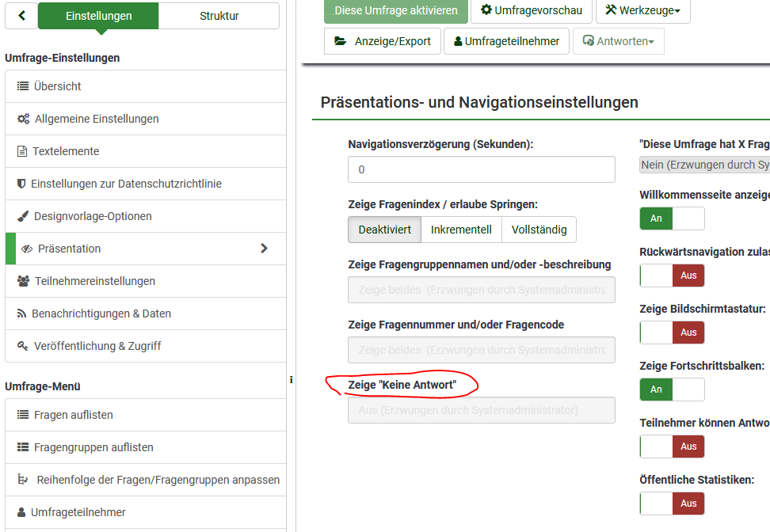Select Inkrementell for Fragenindex option

coord(461,230)
